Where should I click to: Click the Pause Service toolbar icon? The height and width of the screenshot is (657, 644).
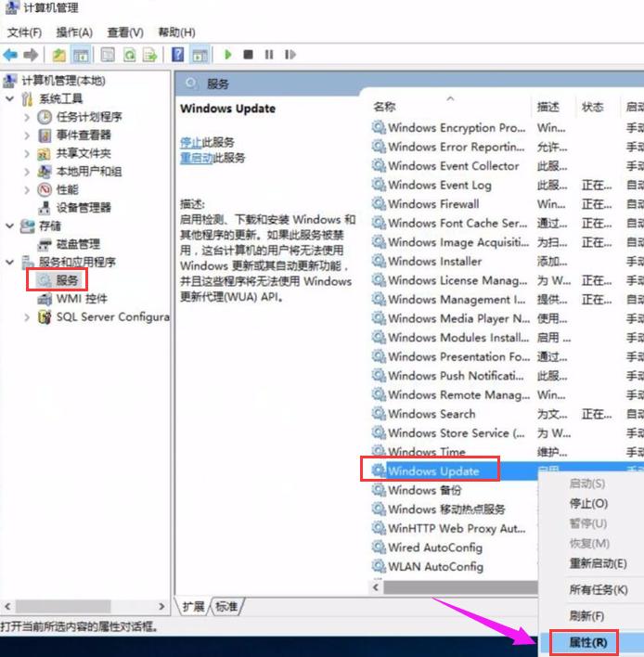pos(268,55)
